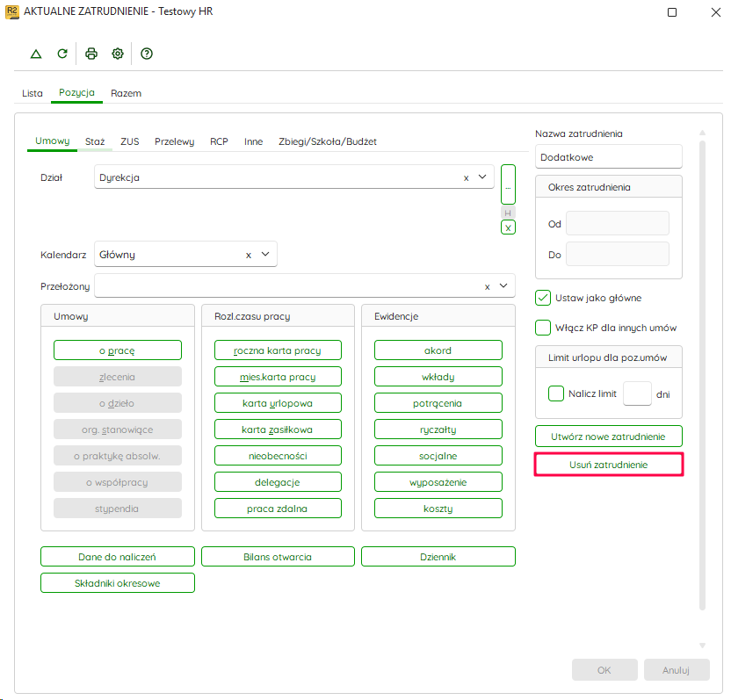
Task: Click the scroll down arrow at panel bottom
Action: (x=703, y=646)
